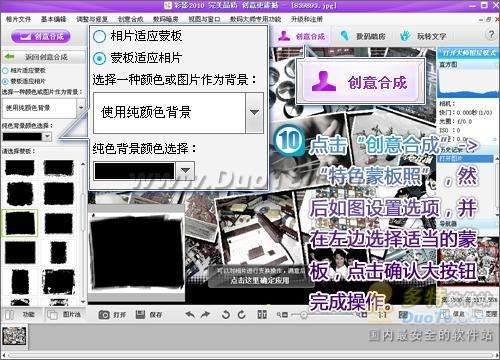This screenshot has width=500, height=360.
Task: Select the 相片适应蒙板 radio in left panel
Action: click(5, 71)
